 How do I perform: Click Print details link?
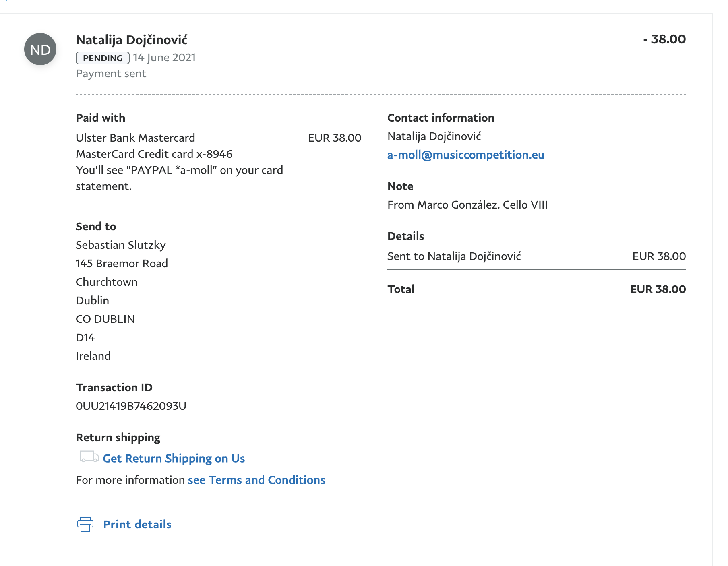point(137,524)
